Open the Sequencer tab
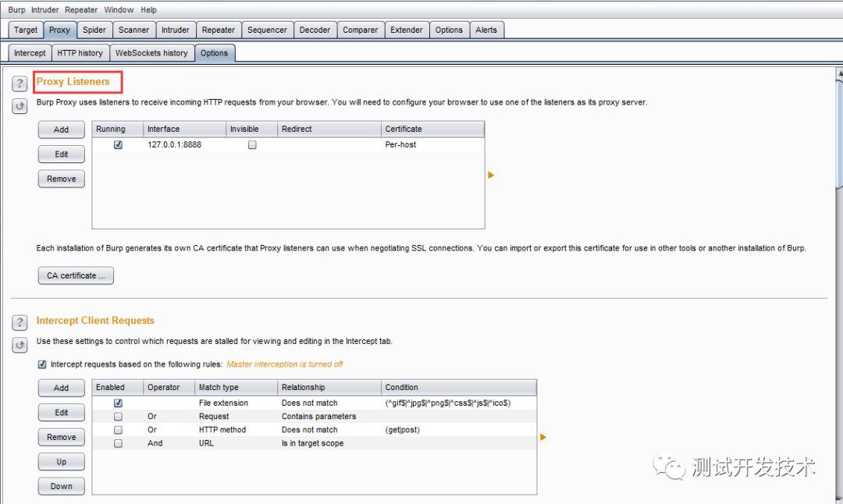 point(267,30)
